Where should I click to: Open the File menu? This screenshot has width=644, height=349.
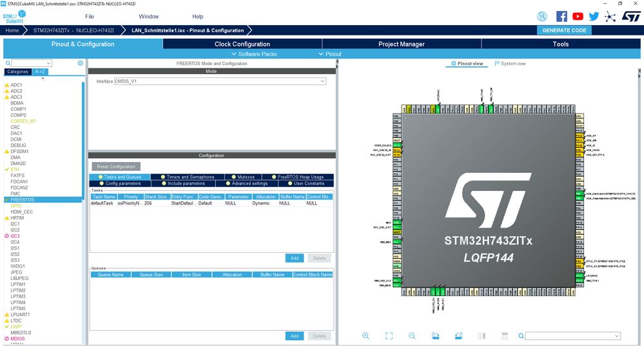click(90, 16)
